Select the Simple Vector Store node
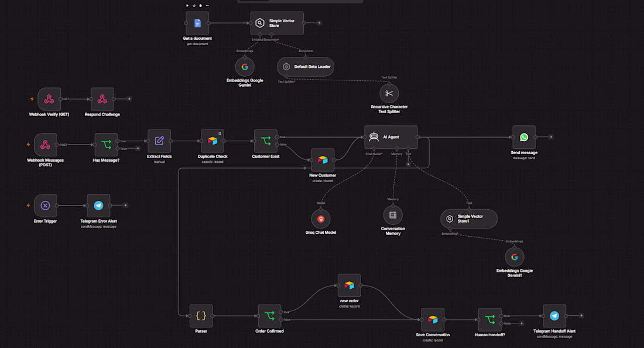 click(x=278, y=23)
